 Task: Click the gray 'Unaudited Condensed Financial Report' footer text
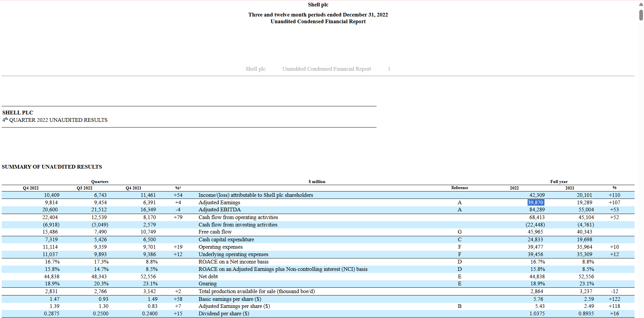coord(326,69)
